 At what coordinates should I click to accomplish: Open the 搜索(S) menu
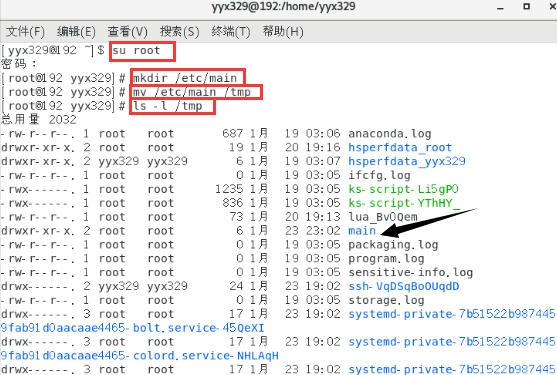pos(179,32)
